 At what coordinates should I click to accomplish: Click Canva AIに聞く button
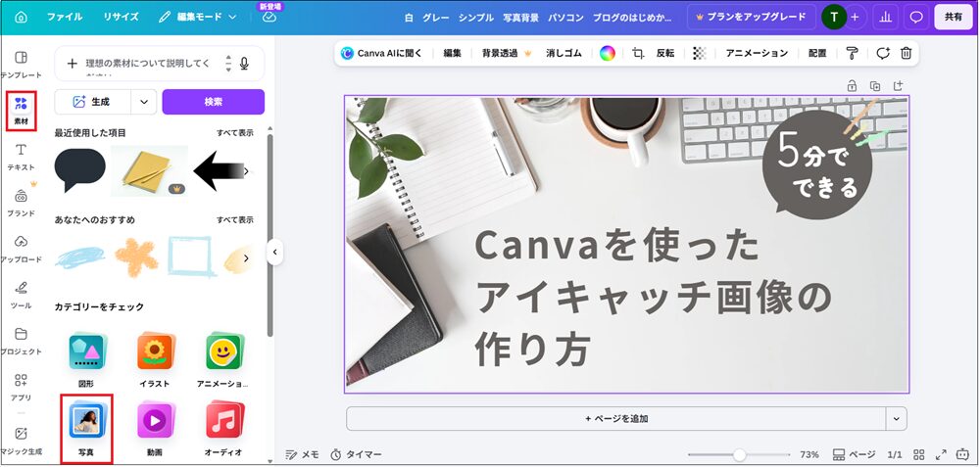point(382,53)
